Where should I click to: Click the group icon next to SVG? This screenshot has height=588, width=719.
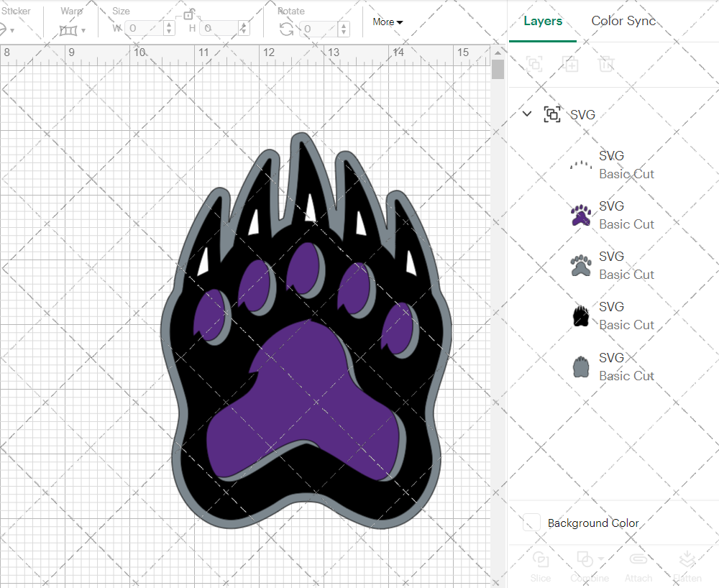tap(552, 114)
